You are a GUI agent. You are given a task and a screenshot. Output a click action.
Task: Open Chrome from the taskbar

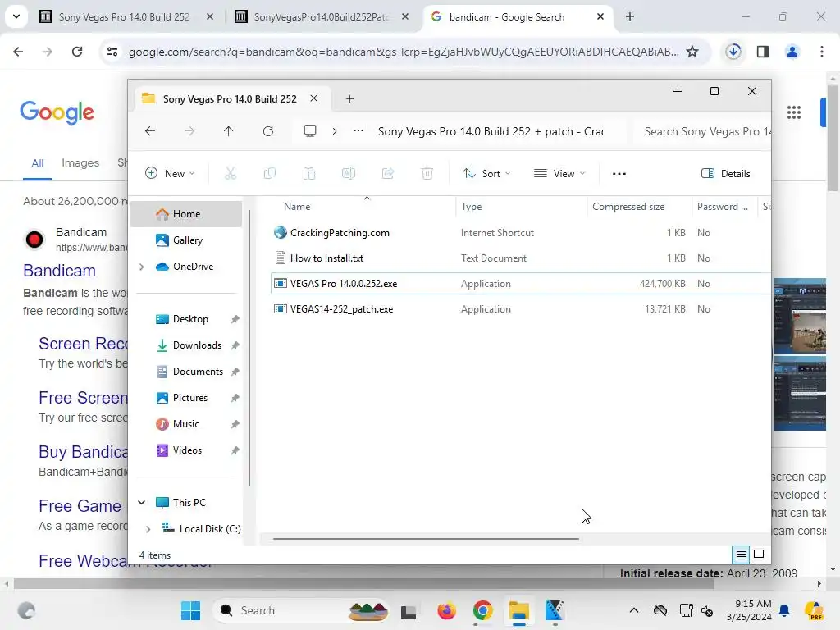point(482,610)
